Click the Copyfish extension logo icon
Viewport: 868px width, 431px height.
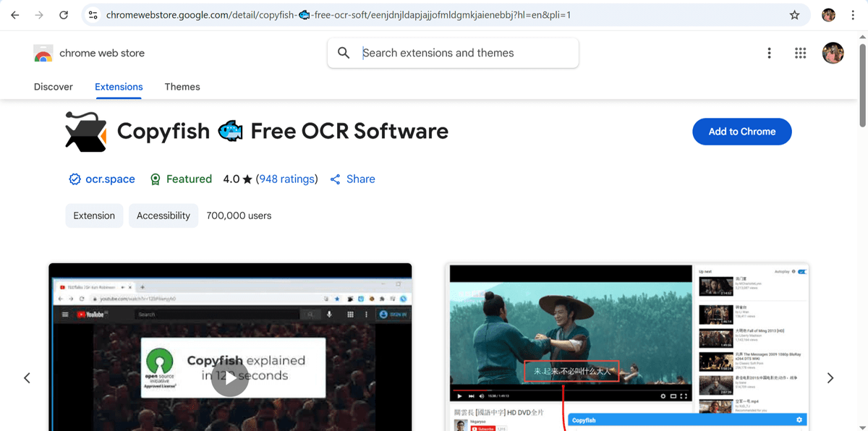[x=85, y=131]
